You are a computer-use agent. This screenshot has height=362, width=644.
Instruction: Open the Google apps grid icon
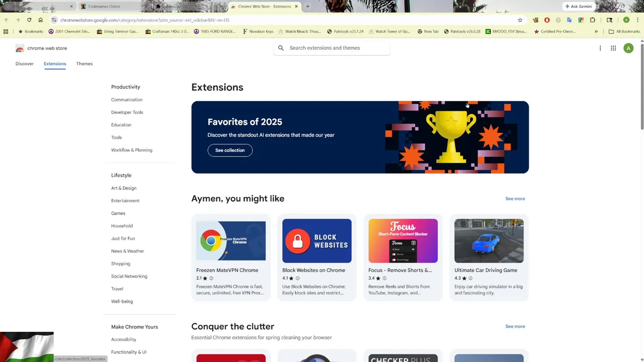pos(613,48)
